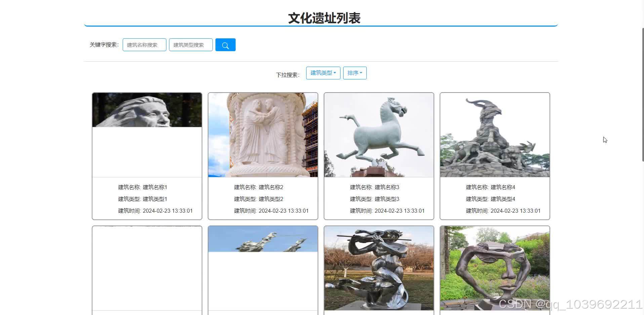644x315 pixels.
Task: Click the text 建筑名称: 建筑名称3
Action: pyautogui.click(x=374, y=187)
